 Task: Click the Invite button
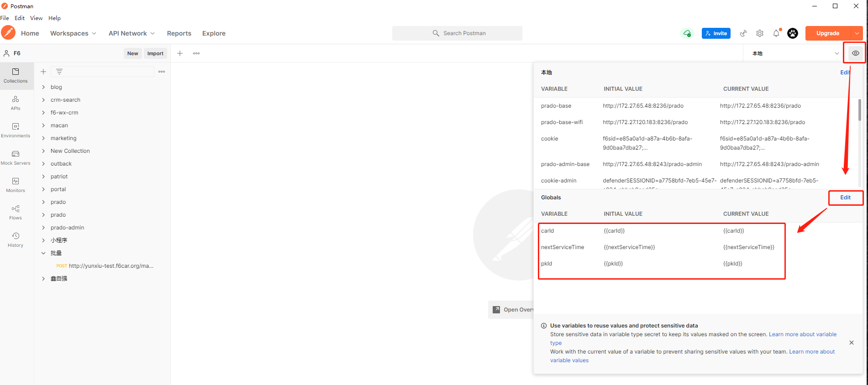716,33
